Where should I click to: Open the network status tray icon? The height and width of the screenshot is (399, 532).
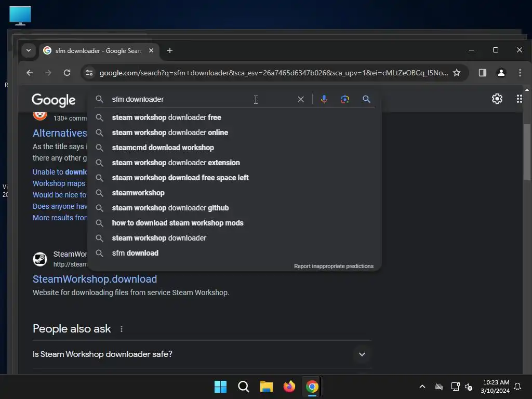click(x=455, y=387)
